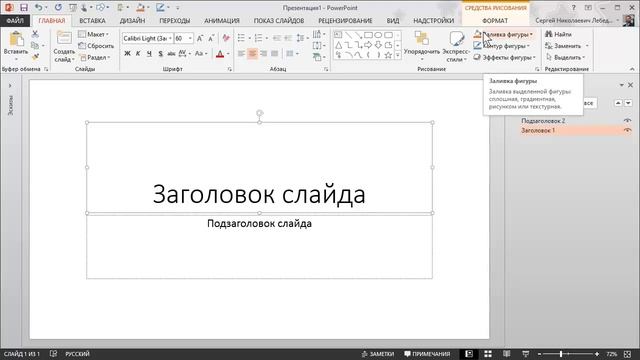Expand the thumbnails (Эскизы) pane arrow
The image size is (640, 360).
pos(10,86)
